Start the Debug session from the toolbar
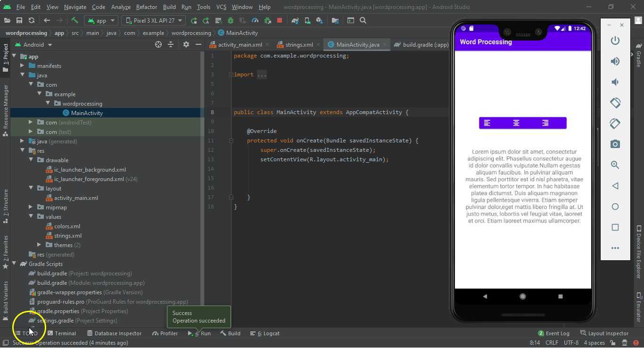Screen dimensions: 644x348 pos(230,20)
